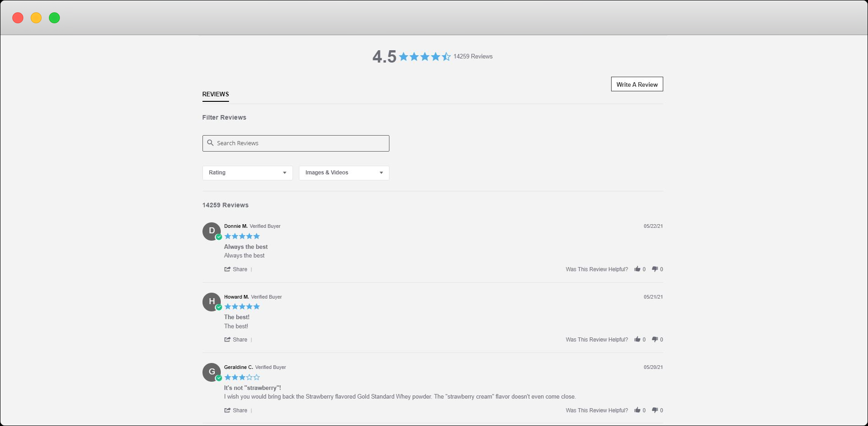Click thumbs up on Howard M. review
The height and width of the screenshot is (426, 868).
point(637,339)
